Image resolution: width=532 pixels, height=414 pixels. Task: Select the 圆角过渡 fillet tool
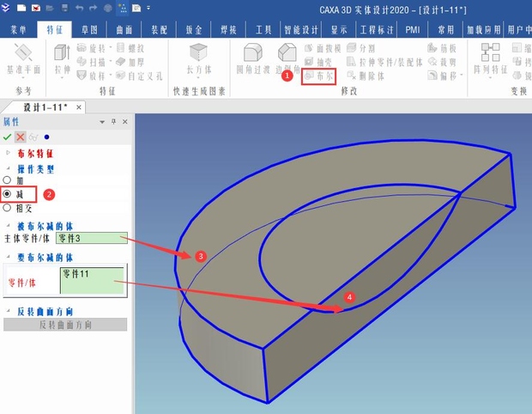pos(253,58)
